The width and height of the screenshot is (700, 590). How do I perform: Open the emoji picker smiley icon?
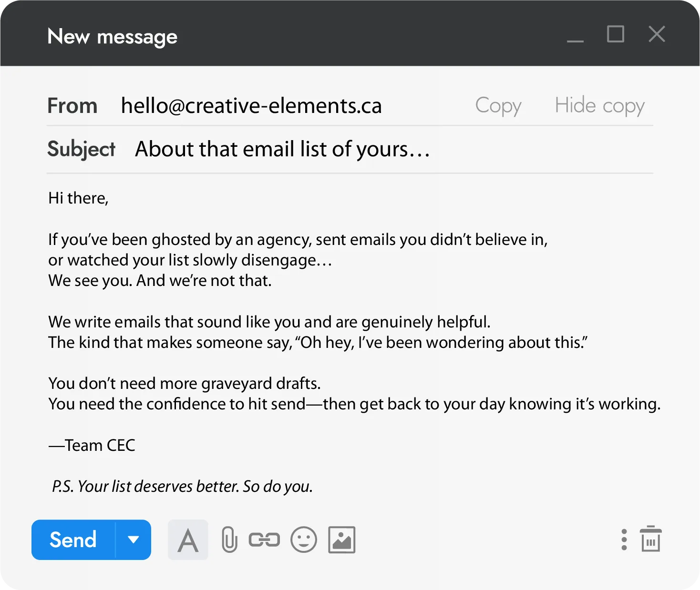304,540
